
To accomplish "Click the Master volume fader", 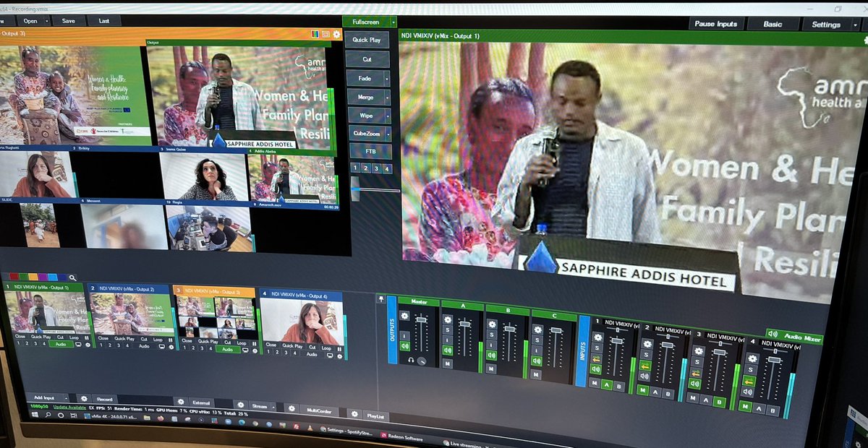I will (x=421, y=319).
